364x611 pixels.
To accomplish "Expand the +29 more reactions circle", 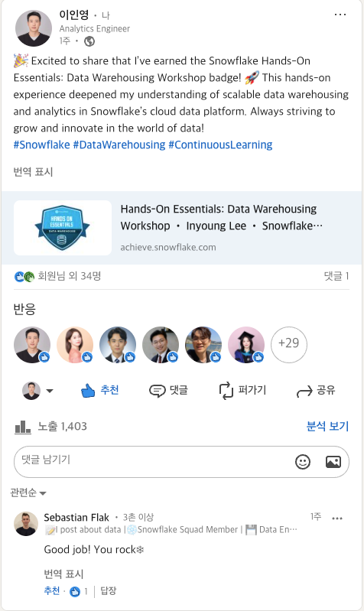I will [289, 344].
